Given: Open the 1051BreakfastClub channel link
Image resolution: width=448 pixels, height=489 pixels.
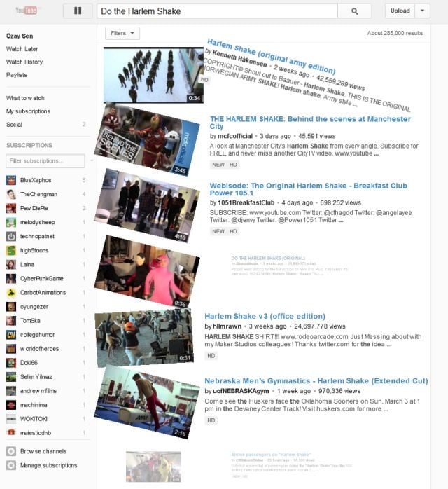Looking at the screenshot, I should [246, 202].
